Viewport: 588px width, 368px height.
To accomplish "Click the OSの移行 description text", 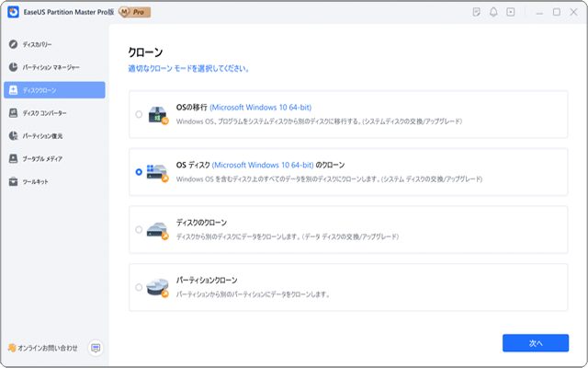I will pyautogui.click(x=319, y=121).
